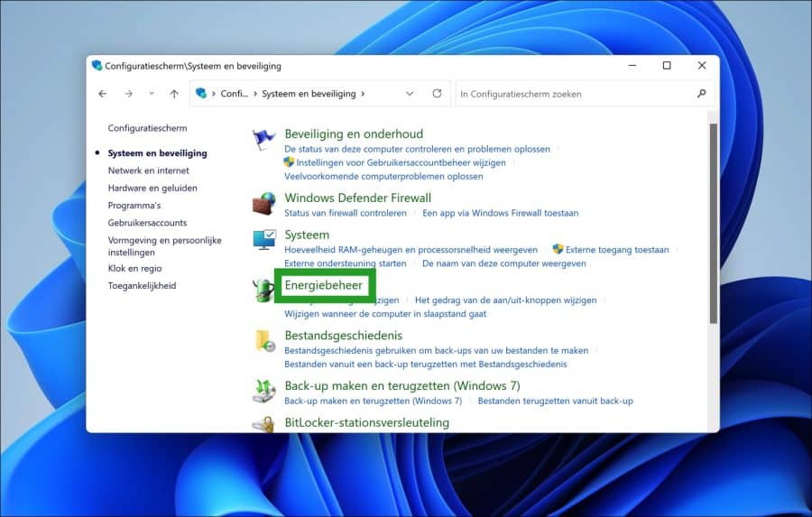Viewport: 812px width, 517px height.
Task: Open Beveiliging en onderhoud flag icon
Action: coord(263,140)
